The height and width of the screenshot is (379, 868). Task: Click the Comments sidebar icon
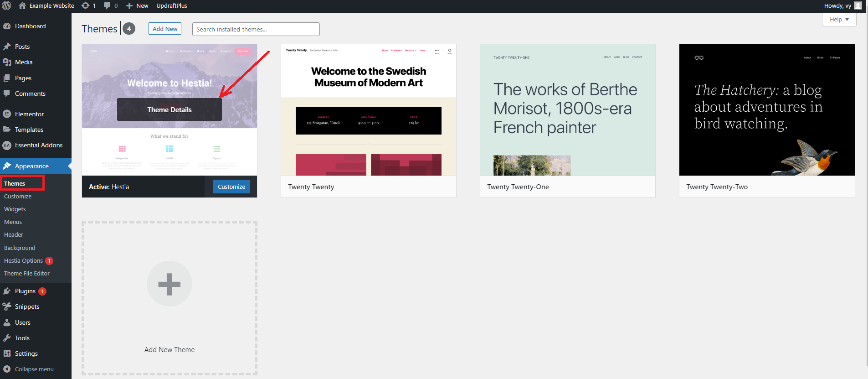[7, 93]
